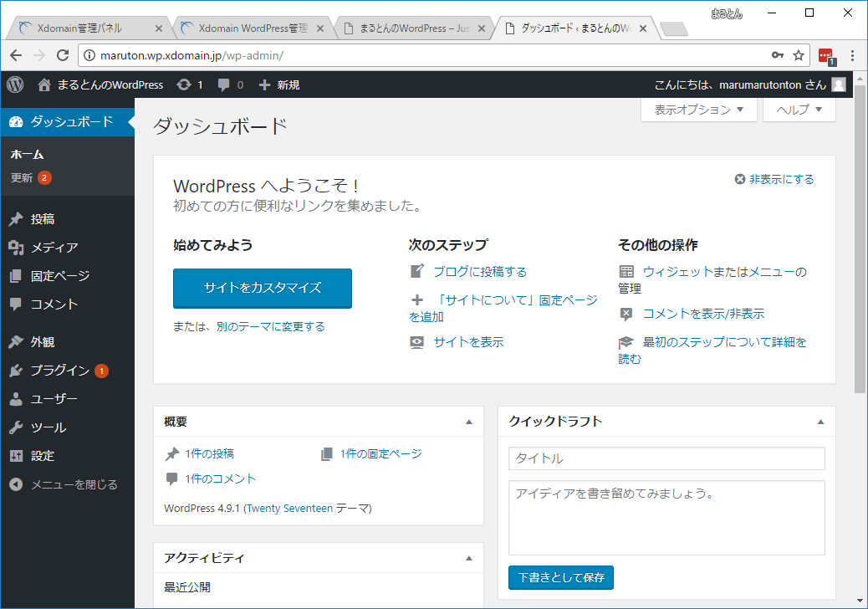The image size is (868, 609).
Task: Click サイトをカスタマイズ button
Action: click(263, 288)
